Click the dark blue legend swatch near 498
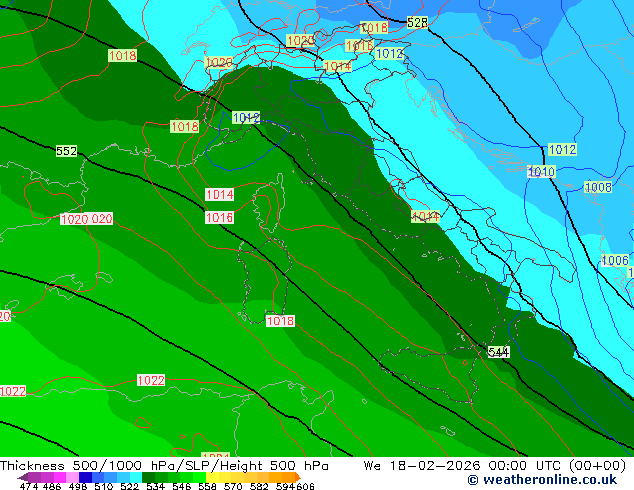 point(85,477)
